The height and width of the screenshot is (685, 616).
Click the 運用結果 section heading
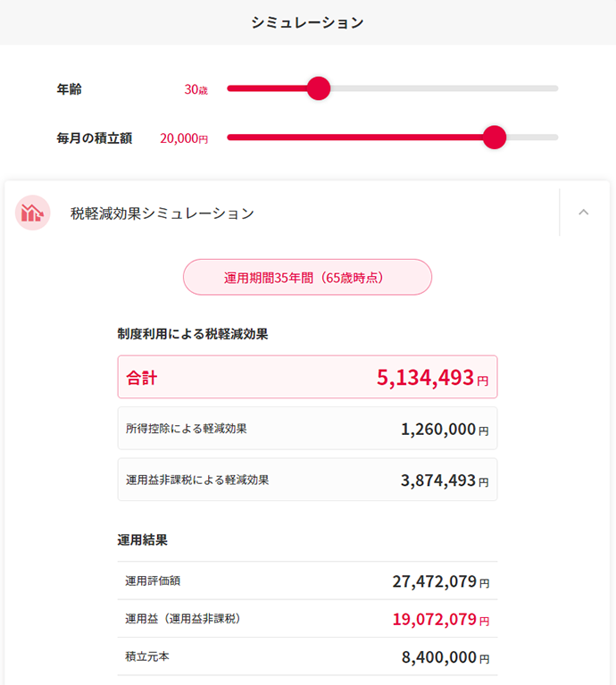pos(143,540)
